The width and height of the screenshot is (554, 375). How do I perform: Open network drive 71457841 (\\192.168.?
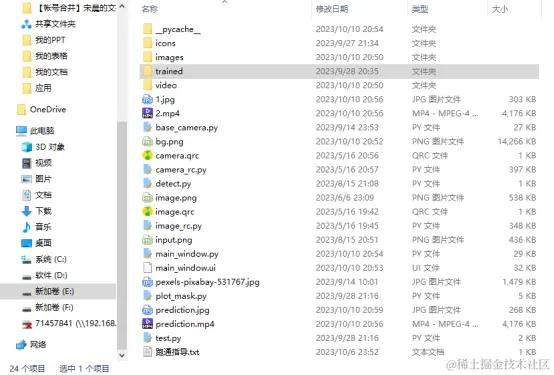point(76,323)
